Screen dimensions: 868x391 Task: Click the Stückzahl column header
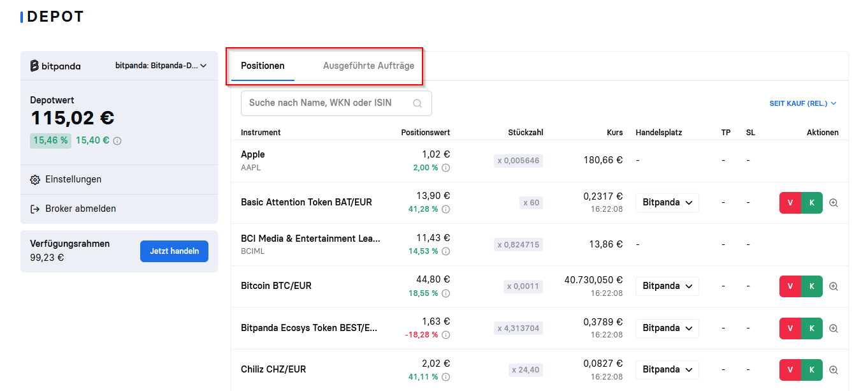pos(526,133)
